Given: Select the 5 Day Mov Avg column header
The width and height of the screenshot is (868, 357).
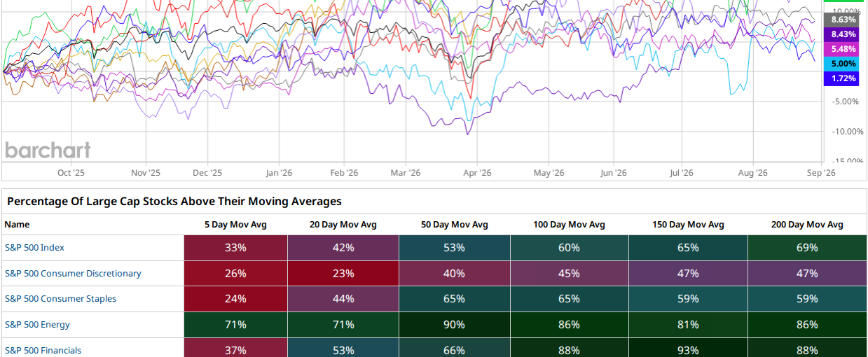Looking at the screenshot, I should pos(235,225).
